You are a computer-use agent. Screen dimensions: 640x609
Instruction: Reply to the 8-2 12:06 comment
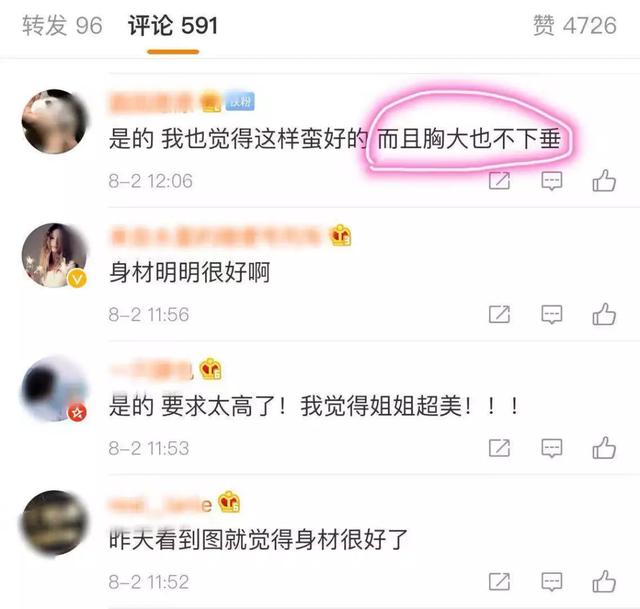pyautogui.click(x=552, y=181)
